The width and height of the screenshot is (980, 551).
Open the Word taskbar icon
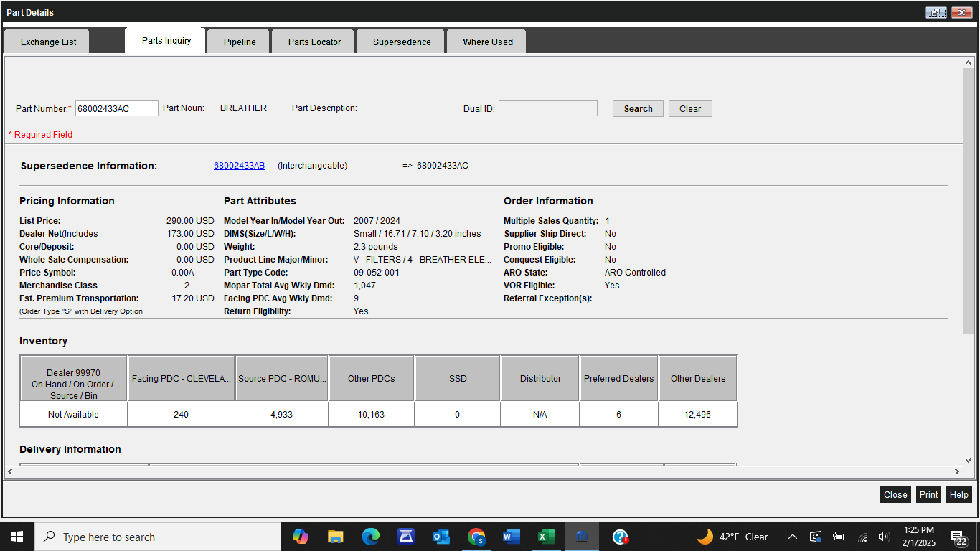tap(512, 537)
